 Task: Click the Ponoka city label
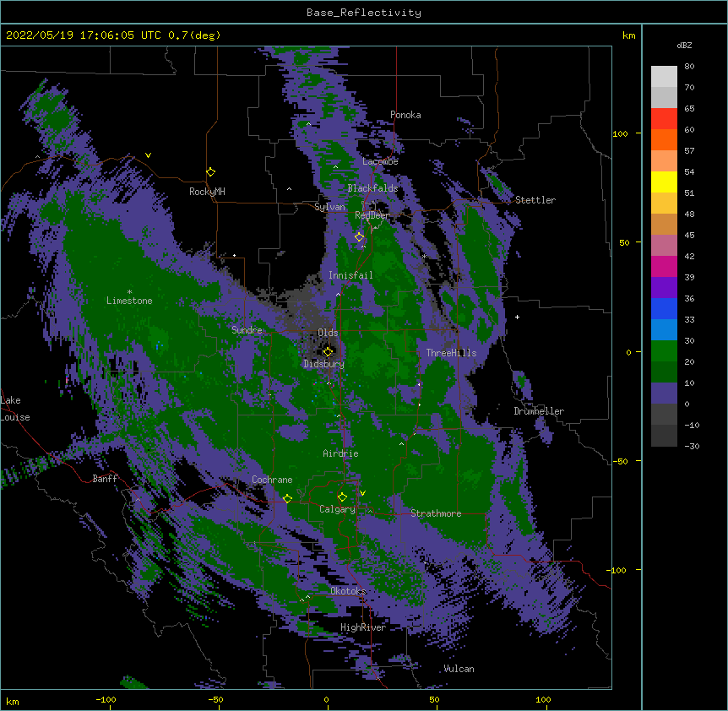(405, 115)
